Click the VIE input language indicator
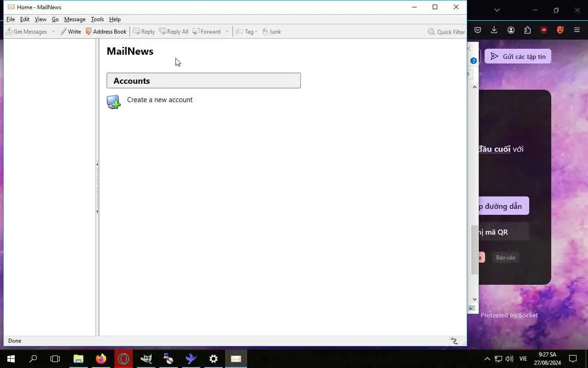The height and width of the screenshot is (368, 588). pos(523,359)
